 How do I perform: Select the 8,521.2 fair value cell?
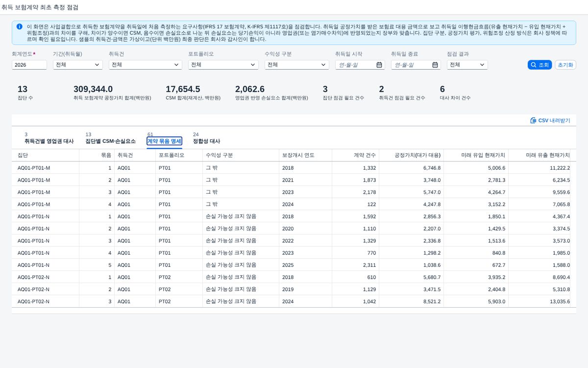point(412,301)
